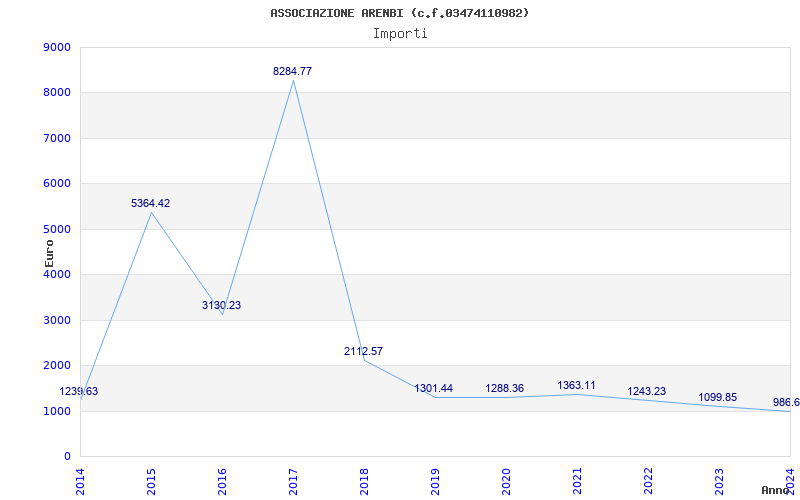Viewport: 800px width, 500px height.
Task: Click data label 1243.23
Action: 646,392
